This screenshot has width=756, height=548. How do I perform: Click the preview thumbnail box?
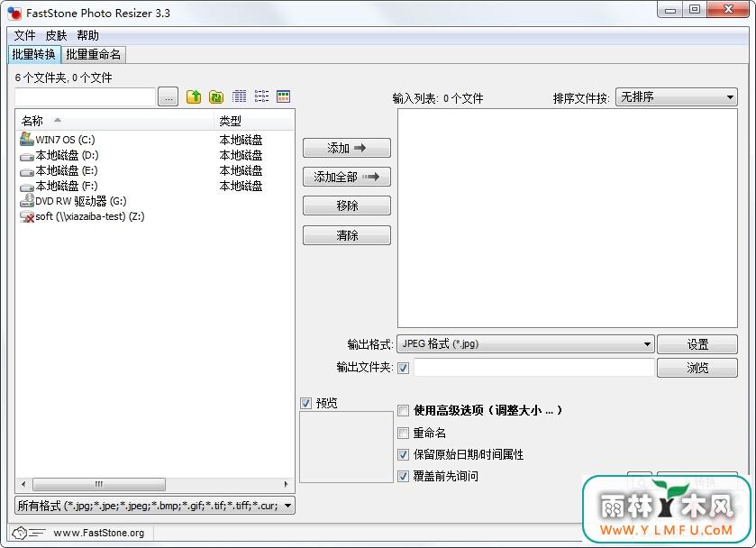coord(346,447)
